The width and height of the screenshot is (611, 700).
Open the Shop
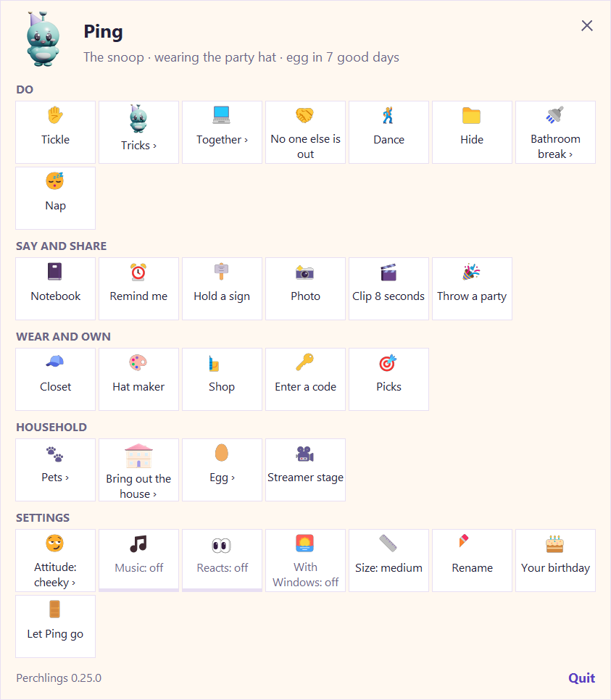[x=222, y=380]
